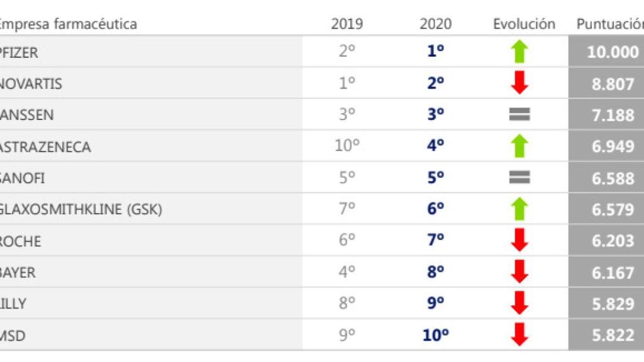
Task: Click AstraZeneca's 2019 rank of 10º
Action: click(x=347, y=145)
